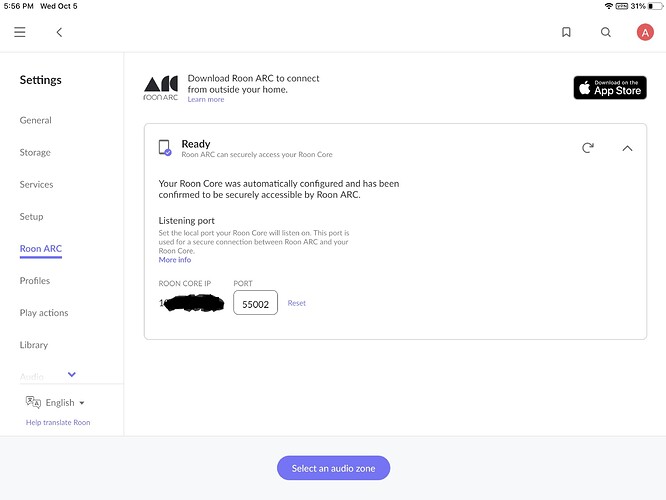Click the Ready status heading

point(196,144)
